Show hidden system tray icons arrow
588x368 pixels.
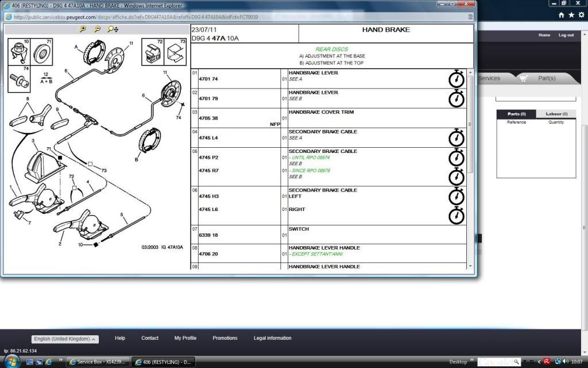539,362
